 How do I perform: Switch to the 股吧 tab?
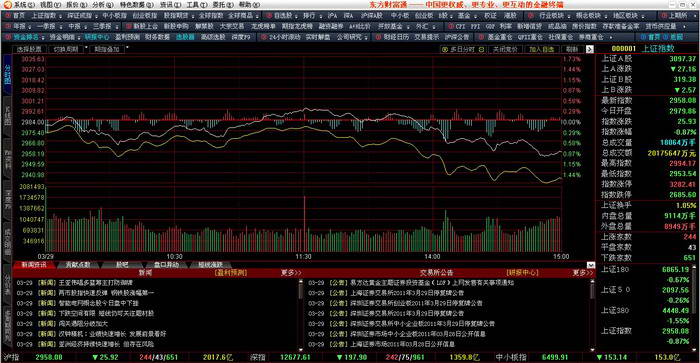(122, 265)
